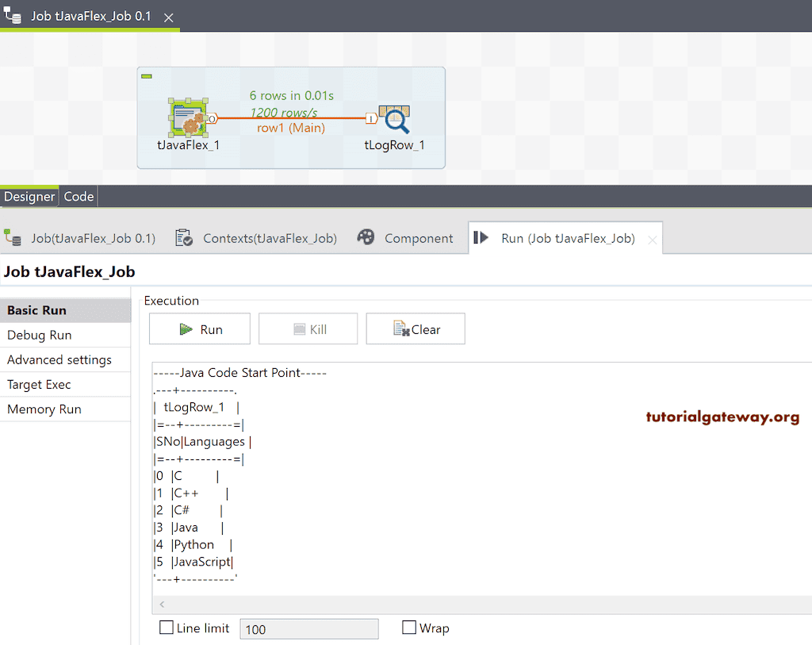The height and width of the screenshot is (645, 812).
Task: Click the checklist icon on the Contexts tab
Action: [184, 237]
